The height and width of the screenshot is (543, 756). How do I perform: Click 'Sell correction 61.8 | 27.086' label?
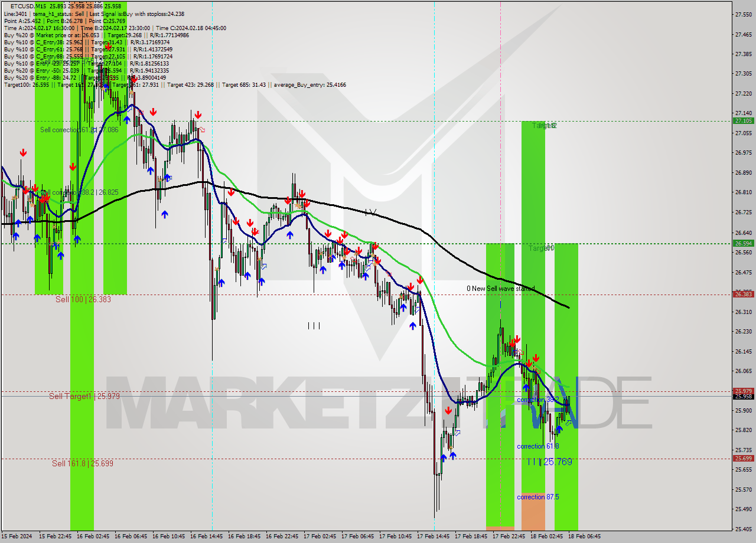tap(79, 130)
